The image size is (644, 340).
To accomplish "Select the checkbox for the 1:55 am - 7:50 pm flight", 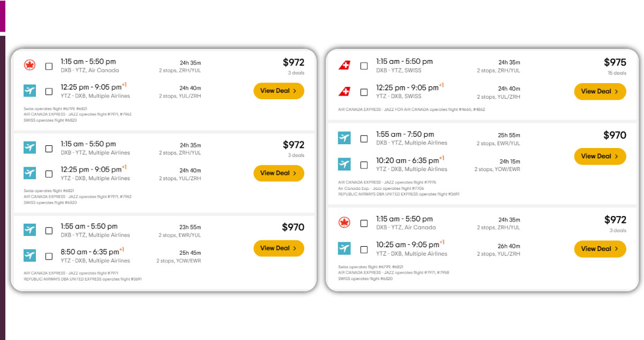I will pos(363,138).
